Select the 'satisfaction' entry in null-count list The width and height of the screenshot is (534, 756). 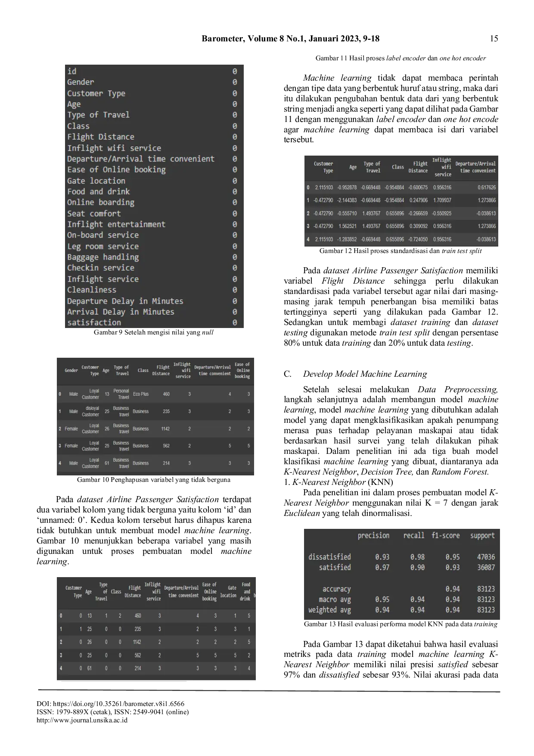coord(94,323)
